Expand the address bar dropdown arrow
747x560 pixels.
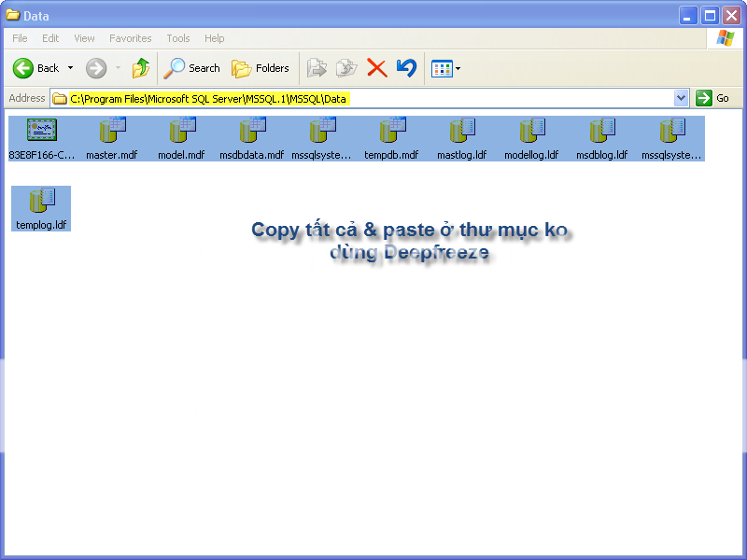coord(682,98)
